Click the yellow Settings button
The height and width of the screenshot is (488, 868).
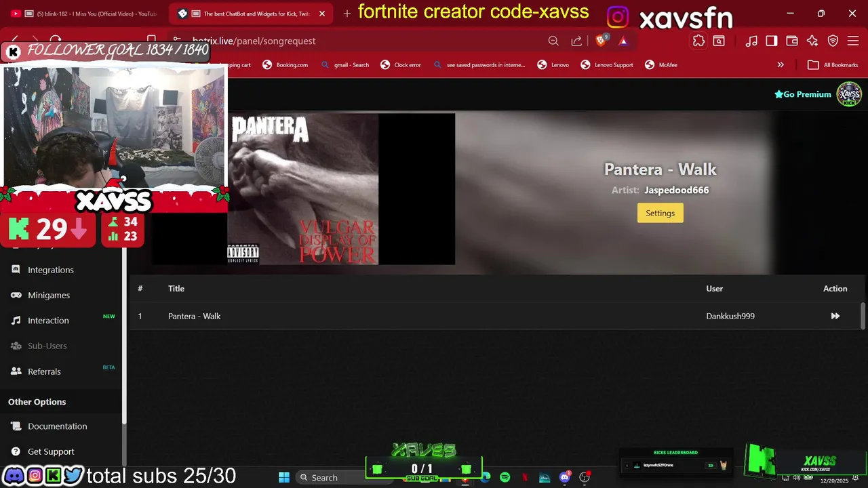(x=660, y=213)
